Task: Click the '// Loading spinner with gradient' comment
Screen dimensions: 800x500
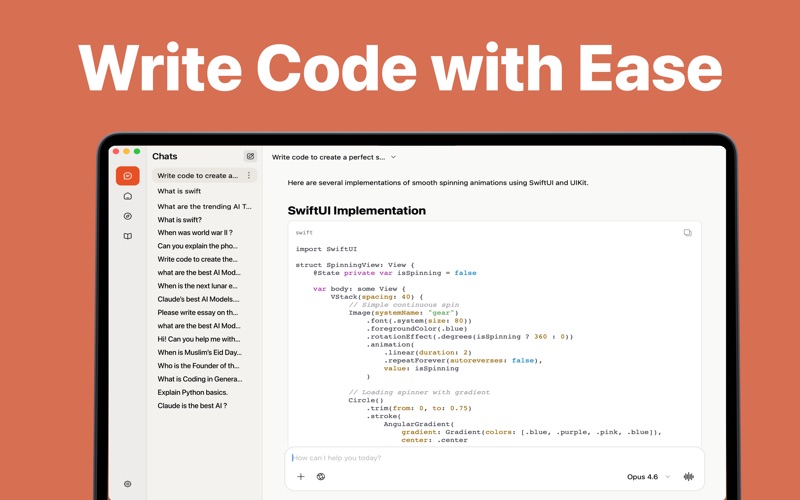Action: point(419,392)
